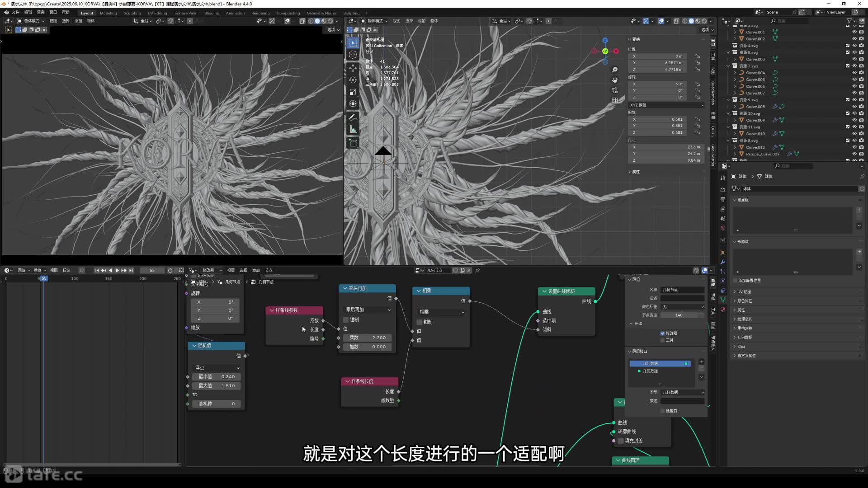Viewport: 868px width, 488px height.
Task: Adjust the 最大值 1.510 slider
Action: click(x=217, y=386)
